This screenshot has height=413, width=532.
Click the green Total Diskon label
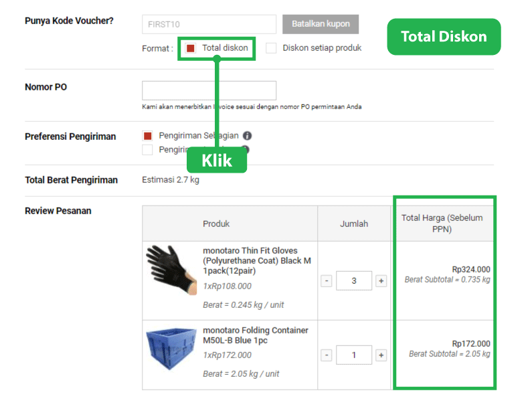(x=444, y=37)
